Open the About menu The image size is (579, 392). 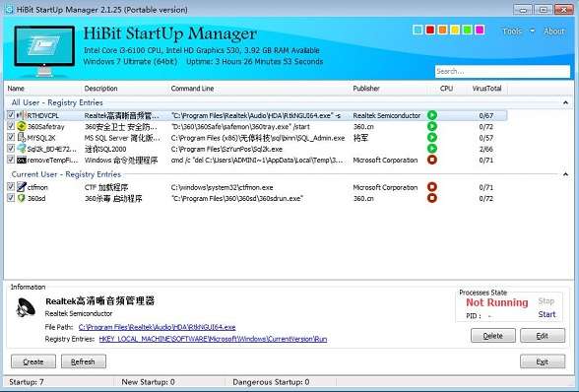point(553,32)
